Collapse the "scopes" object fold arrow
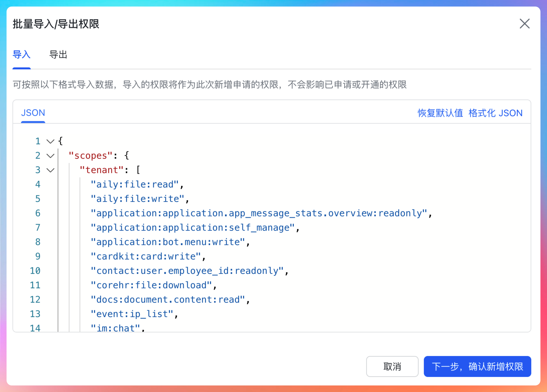 coord(50,156)
